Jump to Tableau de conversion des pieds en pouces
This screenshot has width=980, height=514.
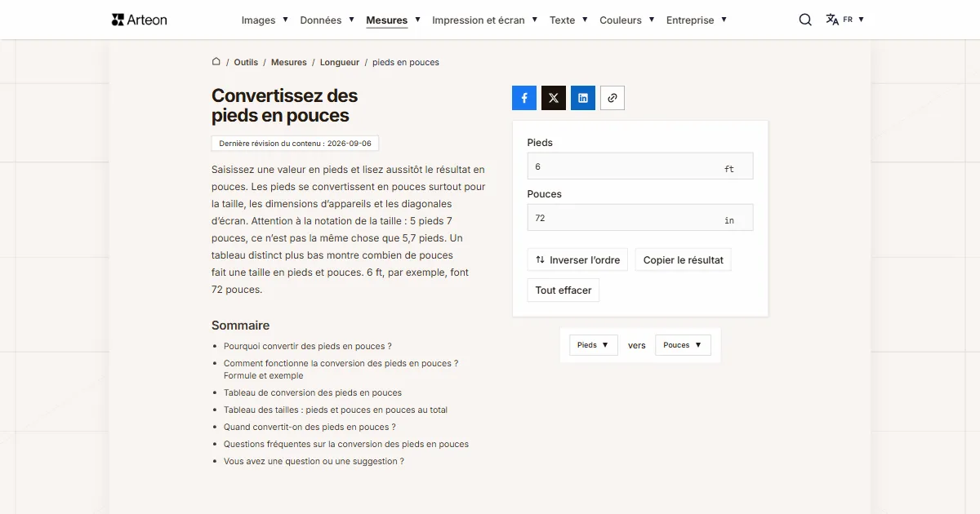(x=313, y=392)
